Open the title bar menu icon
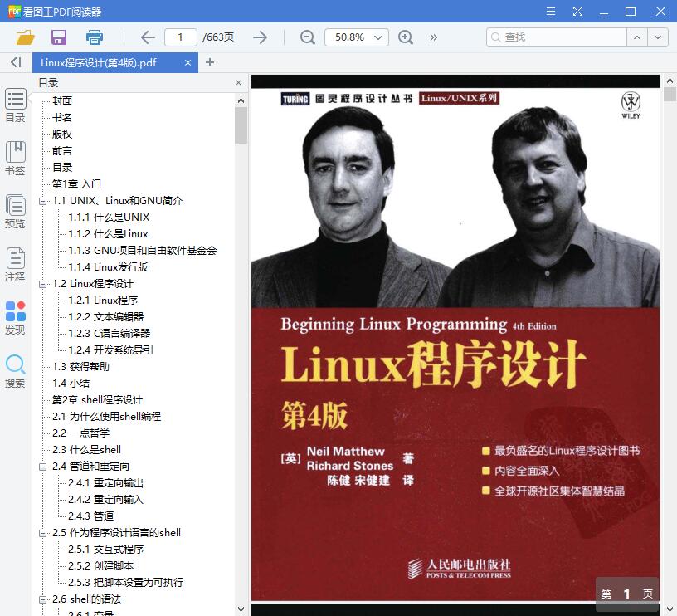The image size is (677, 616). pos(551,12)
